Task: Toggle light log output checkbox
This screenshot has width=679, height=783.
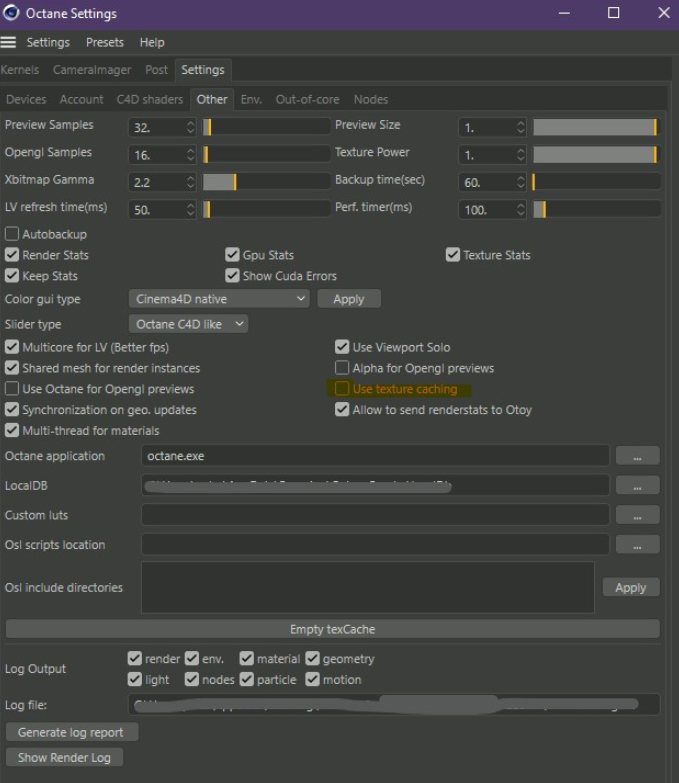Action: click(135, 680)
